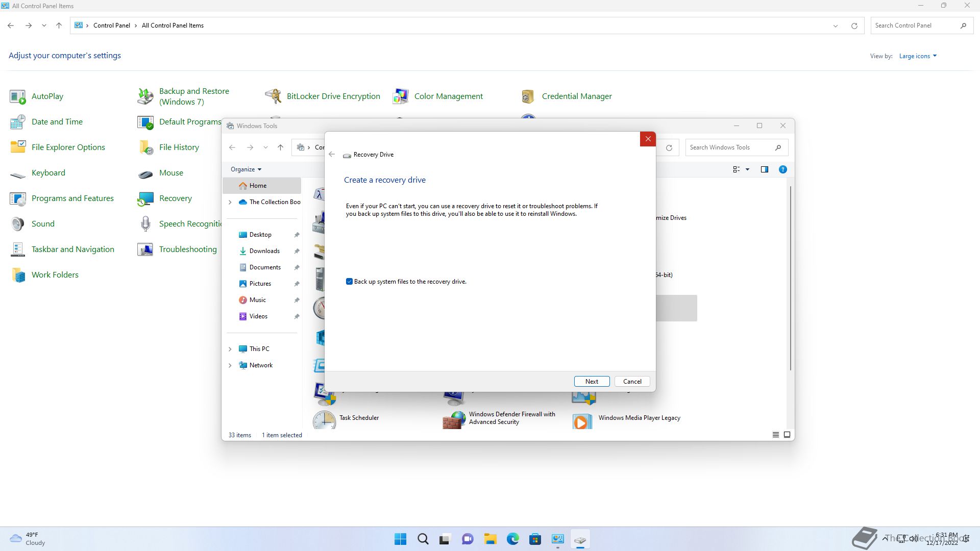Screen dimensions: 980x551
Task: Open Control Panel address history dropdown
Action: (x=836, y=26)
